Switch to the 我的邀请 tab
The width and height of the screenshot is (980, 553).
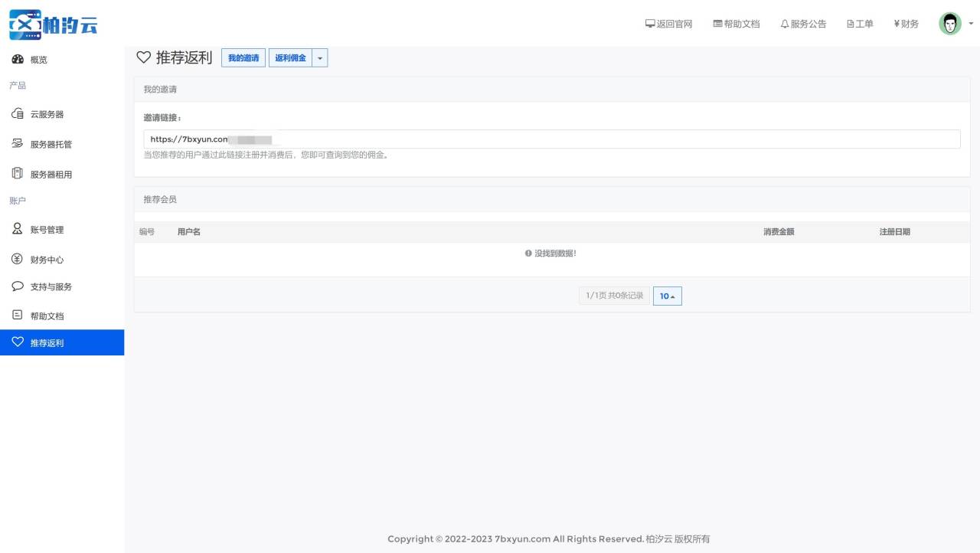(x=243, y=58)
